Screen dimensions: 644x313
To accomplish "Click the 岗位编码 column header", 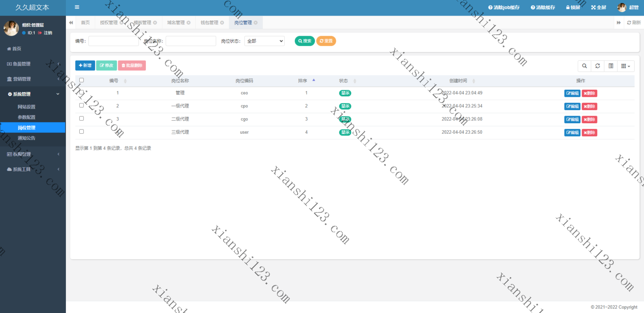I will click(x=244, y=81).
